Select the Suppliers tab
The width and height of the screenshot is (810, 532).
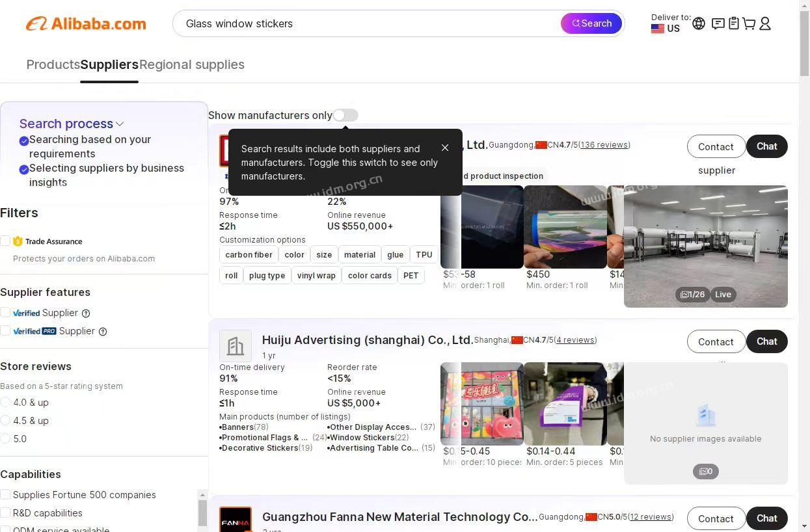coord(109,64)
